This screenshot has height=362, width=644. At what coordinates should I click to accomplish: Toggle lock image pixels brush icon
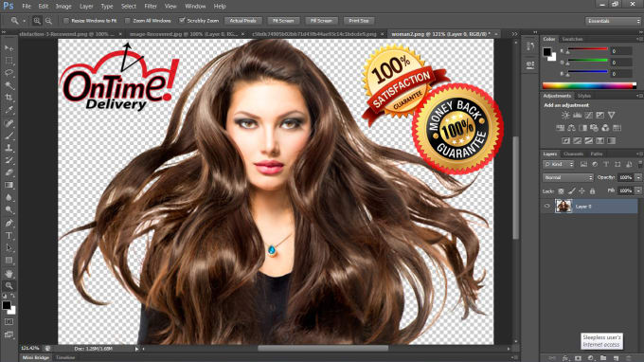pyautogui.click(x=572, y=191)
